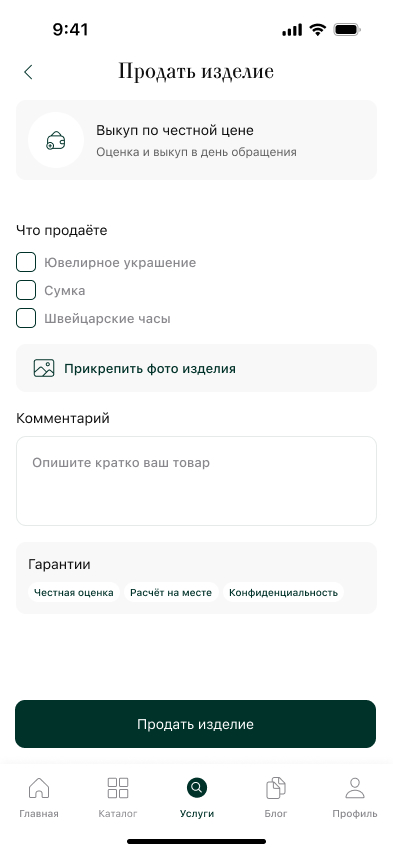Tap the Конфиденциальность chip
This screenshot has height=852, width=393.
283,592
